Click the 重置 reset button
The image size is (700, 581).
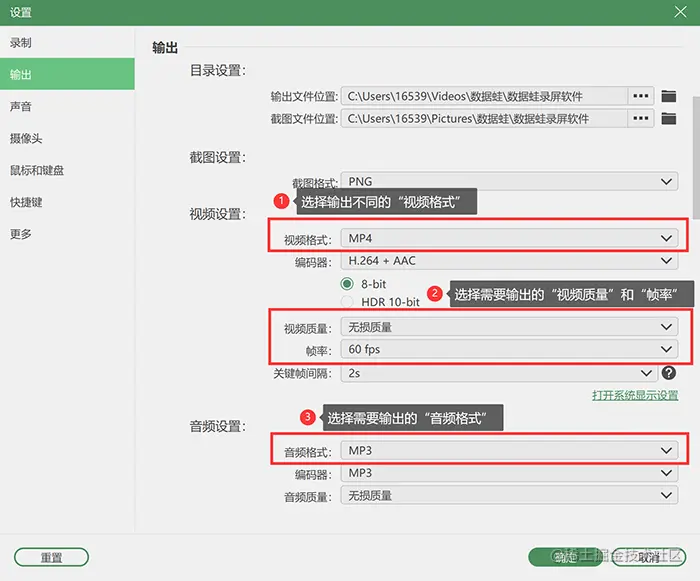[51, 557]
